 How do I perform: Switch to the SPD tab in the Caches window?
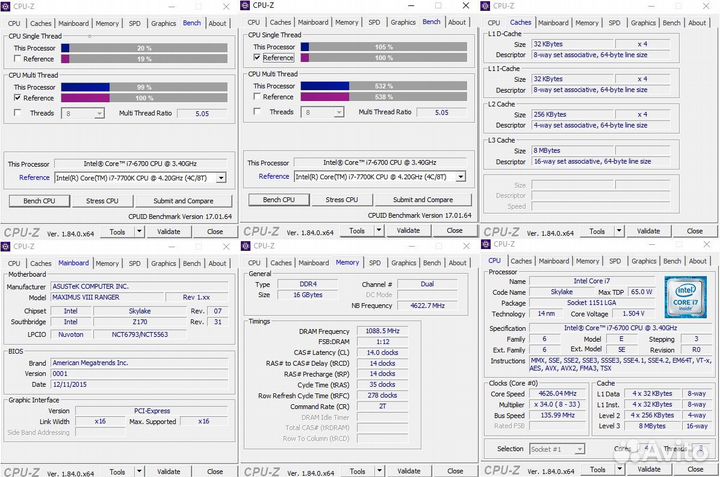[614, 22]
